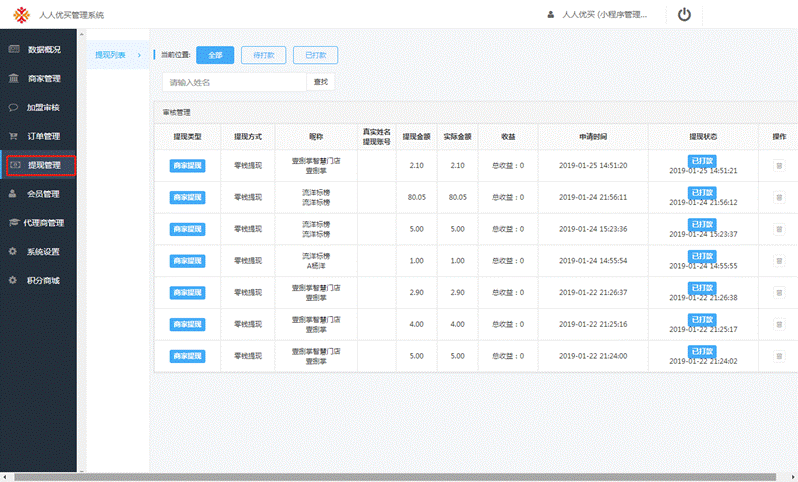This screenshot has height=482, width=798.
Task: Click the 人人优买 logo icon
Action: pos(21,15)
